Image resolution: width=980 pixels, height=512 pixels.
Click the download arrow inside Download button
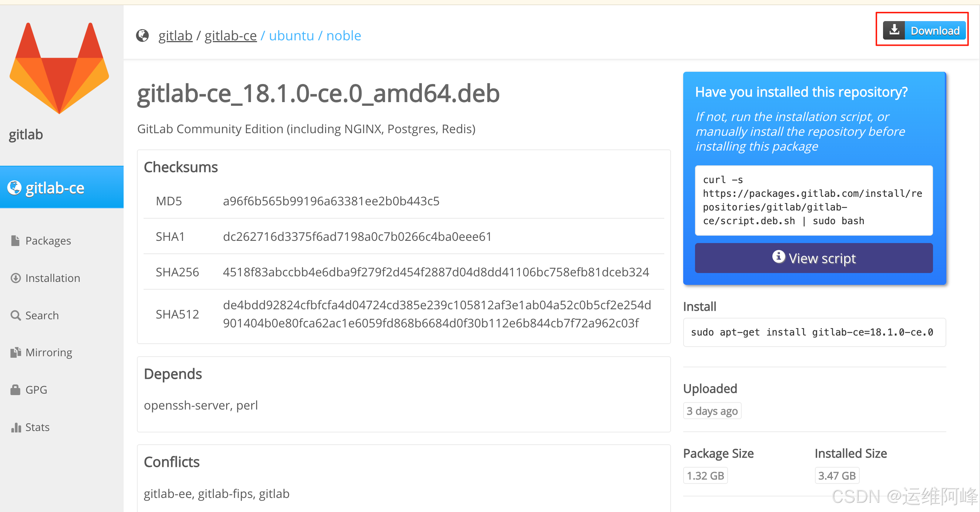click(895, 30)
